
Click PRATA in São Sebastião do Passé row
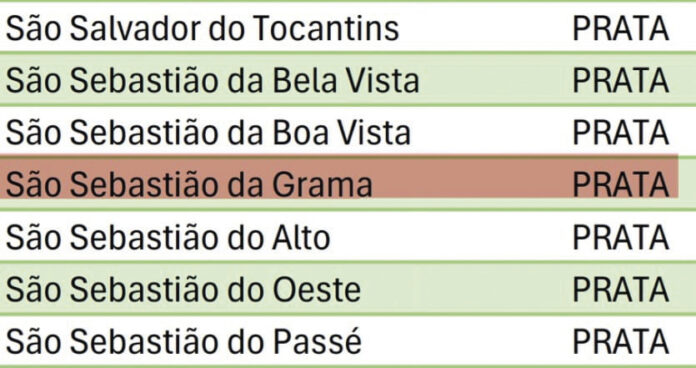[x=621, y=342]
